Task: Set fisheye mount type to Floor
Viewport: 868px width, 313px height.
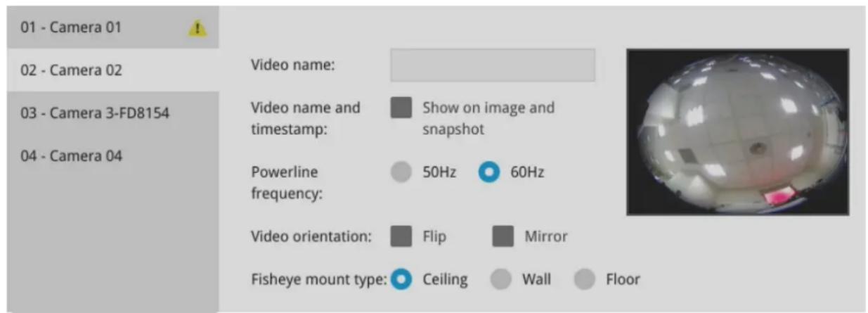Action: pyautogui.click(x=585, y=279)
